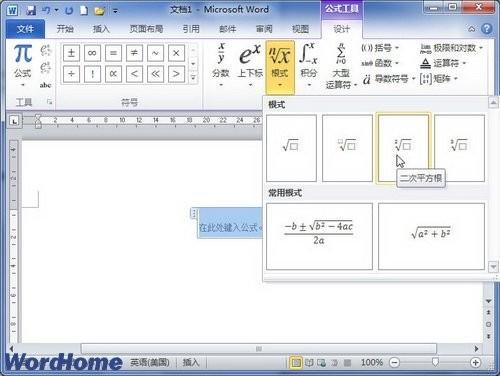Select the 设计 tab under formula tools
Image resolution: width=500 pixels, height=376 pixels.
[x=342, y=29]
